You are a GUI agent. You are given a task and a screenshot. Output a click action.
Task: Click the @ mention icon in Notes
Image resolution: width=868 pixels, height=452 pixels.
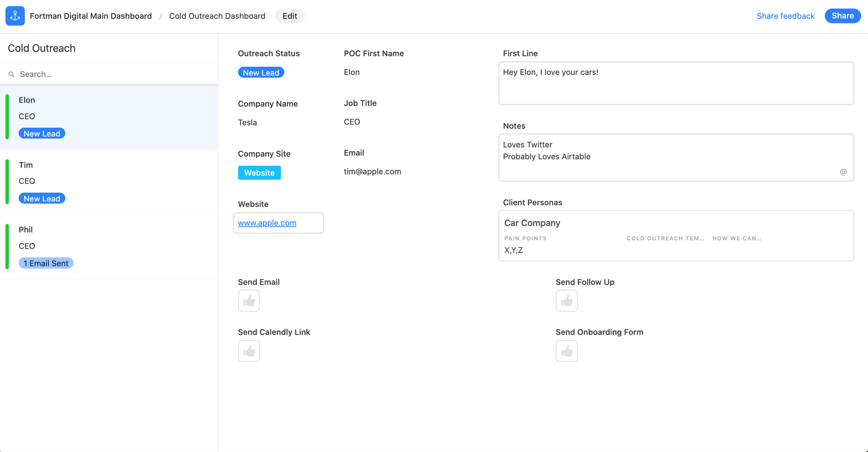point(843,172)
